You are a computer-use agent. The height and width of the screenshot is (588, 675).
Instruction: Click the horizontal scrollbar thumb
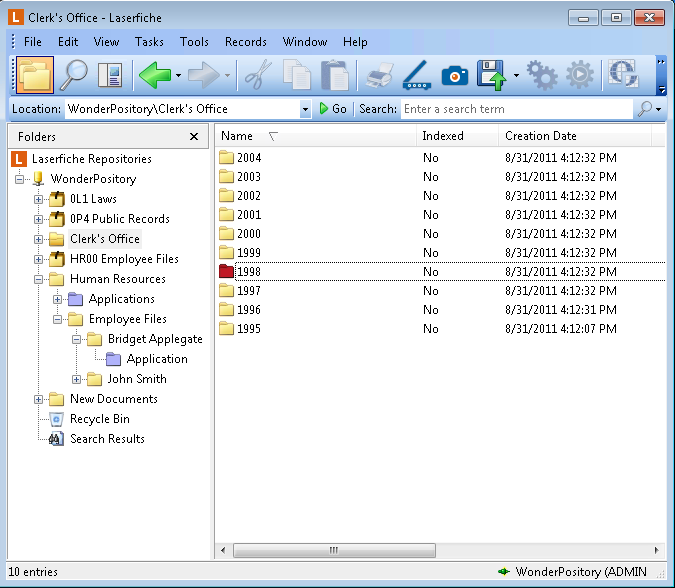point(334,550)
